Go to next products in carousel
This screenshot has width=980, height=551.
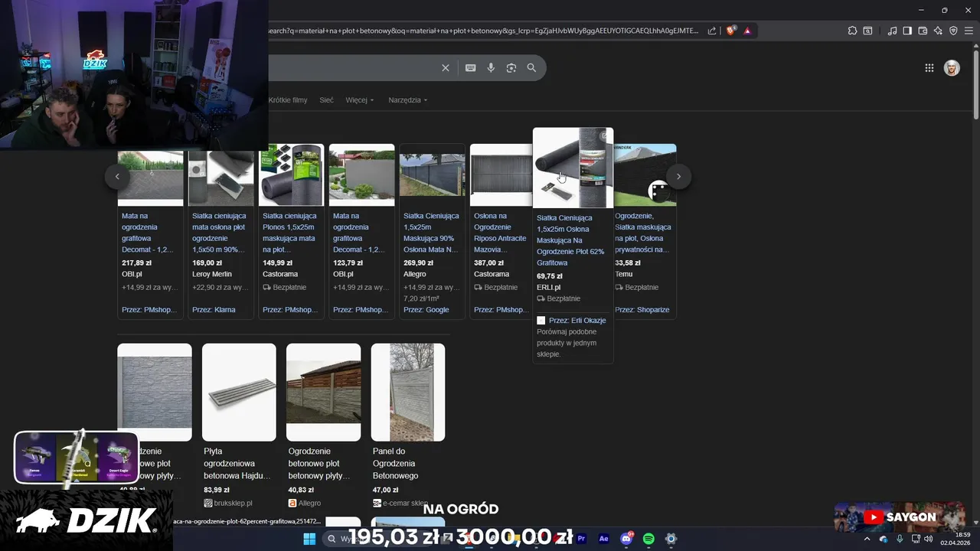(x=678, y=176)
